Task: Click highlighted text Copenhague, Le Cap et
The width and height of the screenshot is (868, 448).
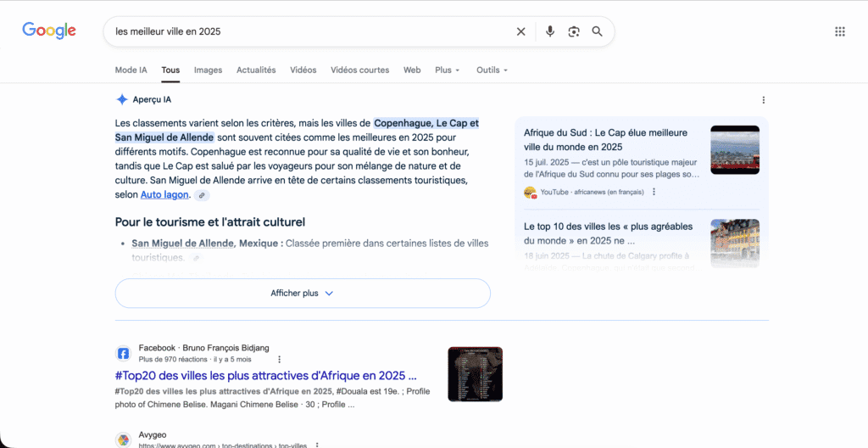Action: [426, 123]
